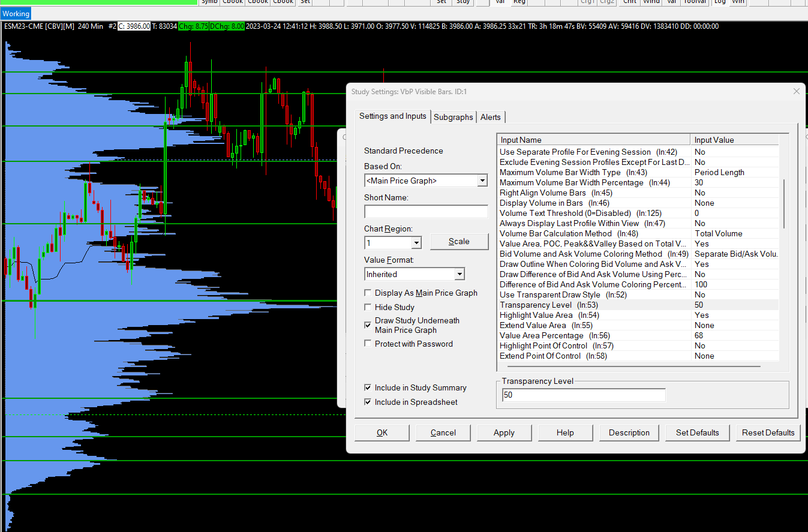Viewport: 808px width, 532px height.
Task: Enable Protect with Password
Action: coord(368,344)
